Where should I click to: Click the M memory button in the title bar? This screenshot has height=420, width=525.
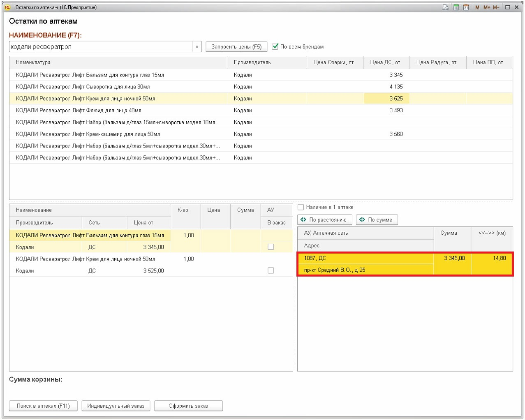pyautogui.click(x=477, y=7)
